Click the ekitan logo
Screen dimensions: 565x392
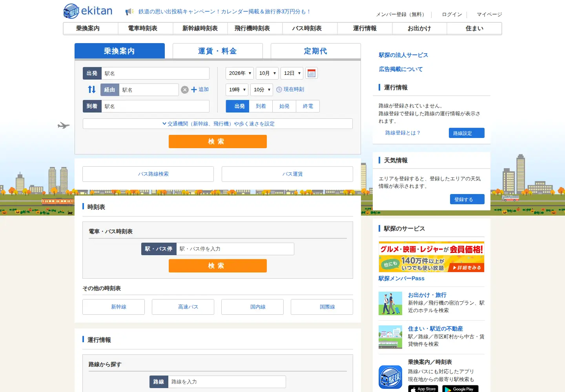tap(88, 11)
